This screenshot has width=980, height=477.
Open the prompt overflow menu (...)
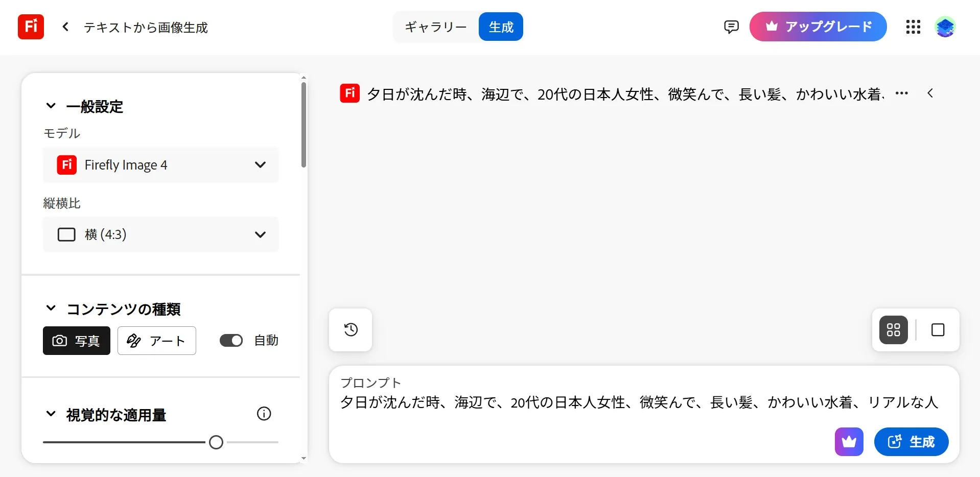pos(902,93)
